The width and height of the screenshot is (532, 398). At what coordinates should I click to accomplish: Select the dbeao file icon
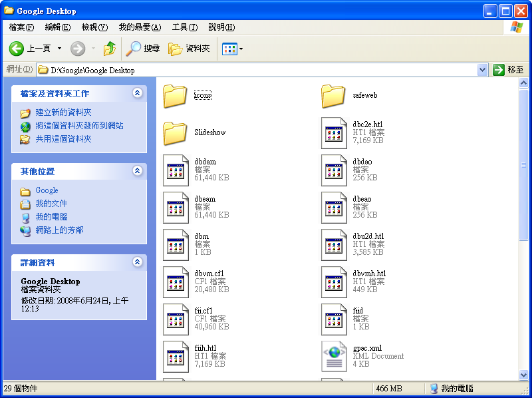point(334,208)
